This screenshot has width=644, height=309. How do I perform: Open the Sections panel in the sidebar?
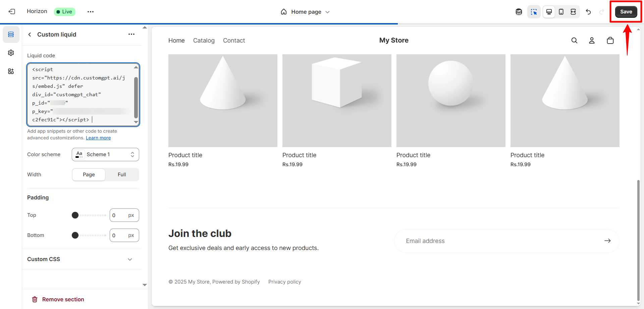11,35
